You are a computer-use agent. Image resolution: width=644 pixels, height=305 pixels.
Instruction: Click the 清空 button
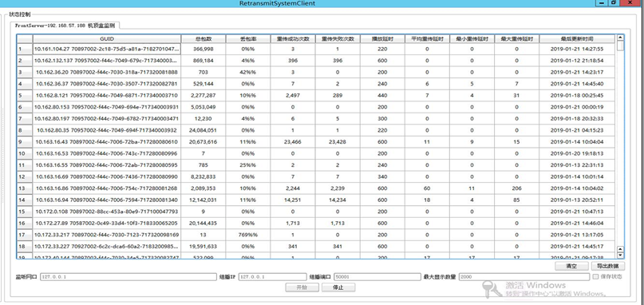click(571, 267)
